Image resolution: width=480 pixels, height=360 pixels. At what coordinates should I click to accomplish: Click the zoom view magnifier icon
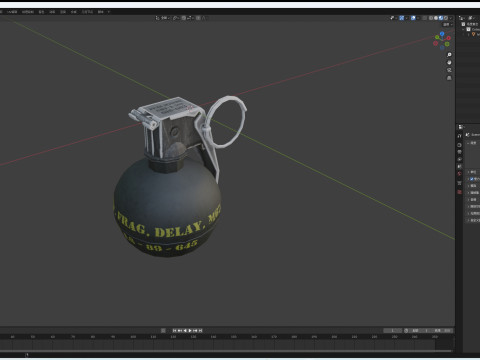point(449,54)
